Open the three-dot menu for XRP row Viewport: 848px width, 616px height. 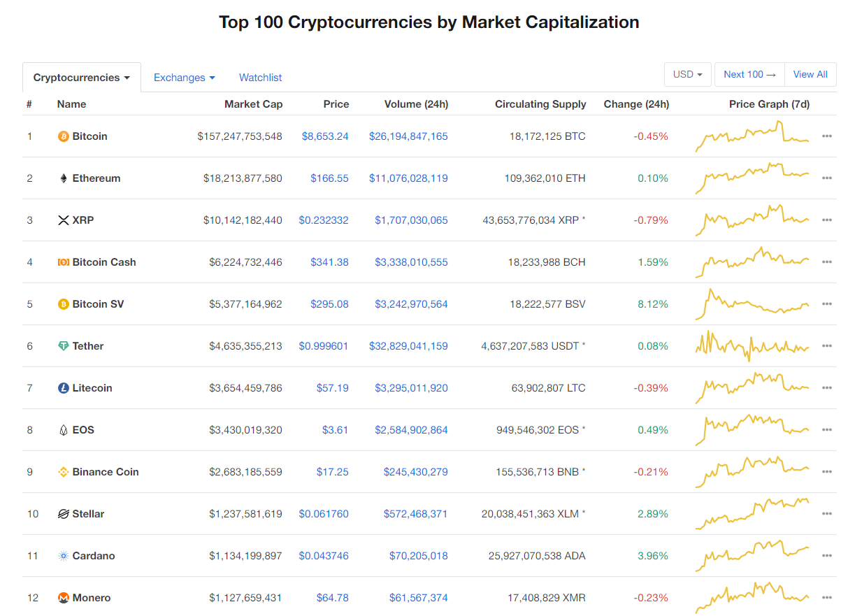pos(827,220)
